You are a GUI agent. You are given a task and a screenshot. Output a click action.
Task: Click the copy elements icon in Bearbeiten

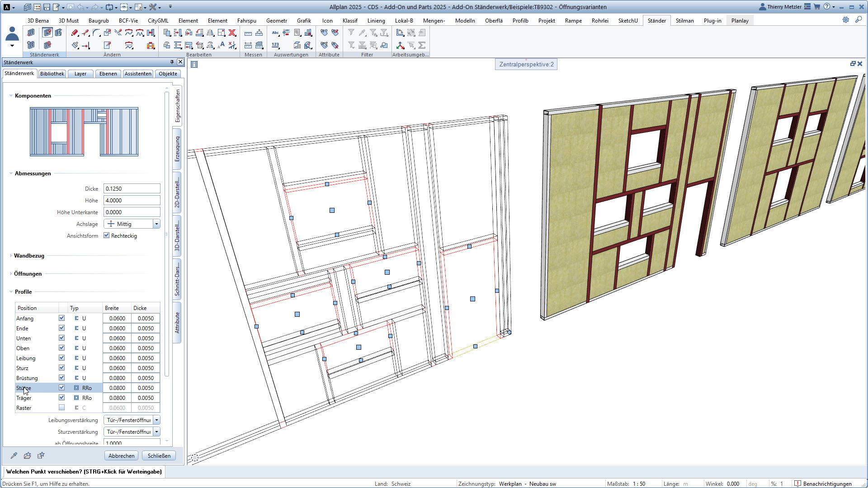167,33
